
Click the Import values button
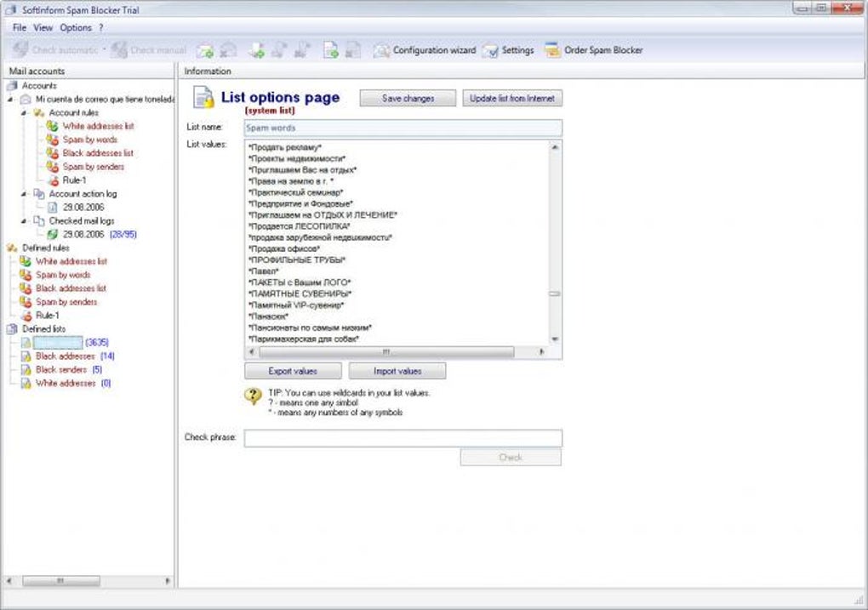pos(397,371)
